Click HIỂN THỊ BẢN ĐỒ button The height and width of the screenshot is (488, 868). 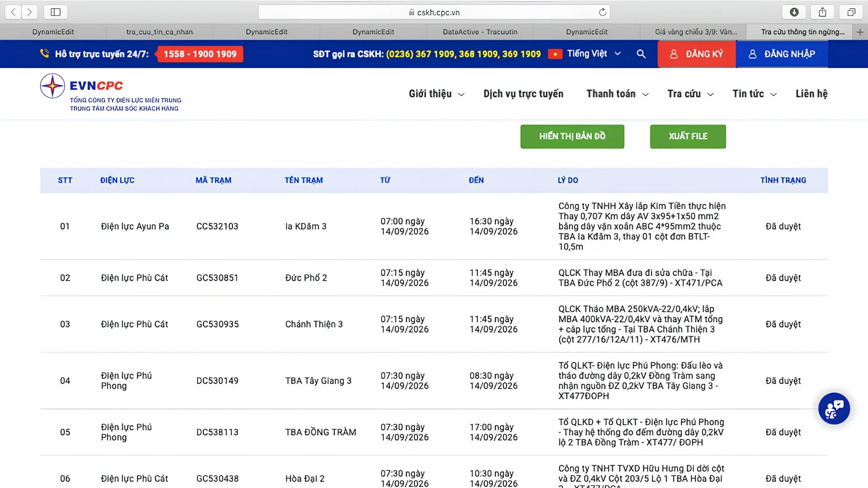tap(572, 136)
